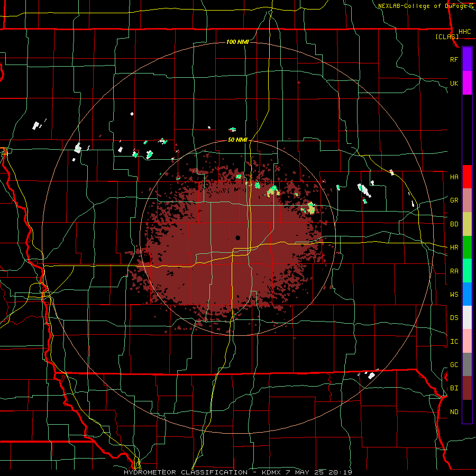Click the "DS" legend label
Screen dimensions: 476x476
pos(454,318)
